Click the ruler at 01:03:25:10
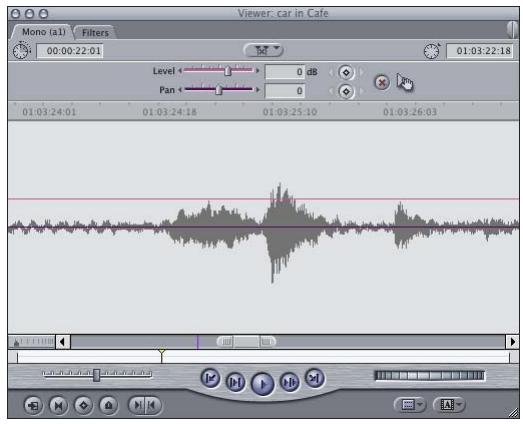The height and width of the screenshot is (424, 523). 290,112
